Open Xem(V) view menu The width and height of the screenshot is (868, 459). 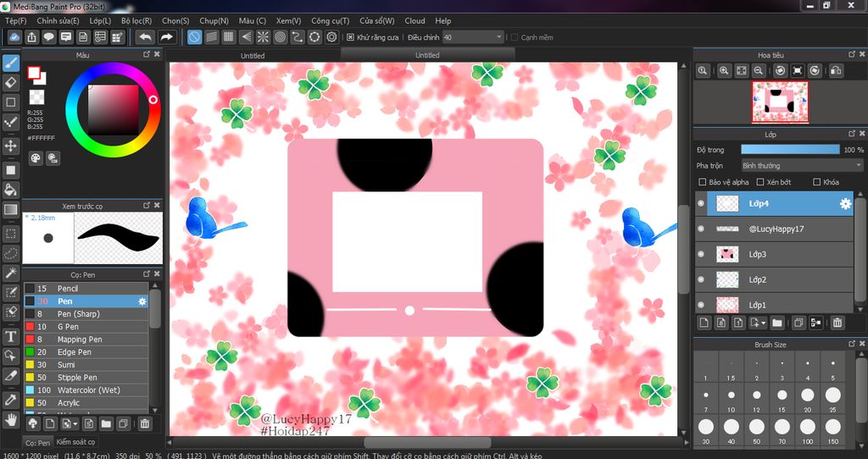288,21
